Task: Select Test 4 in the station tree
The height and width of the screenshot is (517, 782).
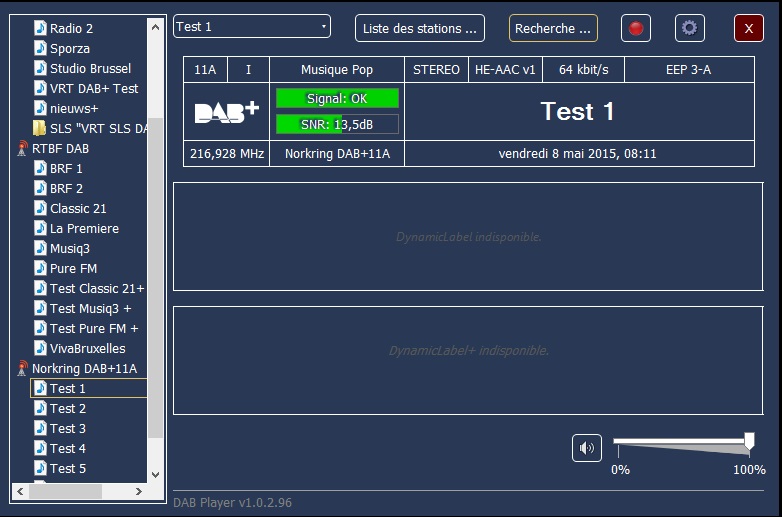Action: [x=67, y=448]
